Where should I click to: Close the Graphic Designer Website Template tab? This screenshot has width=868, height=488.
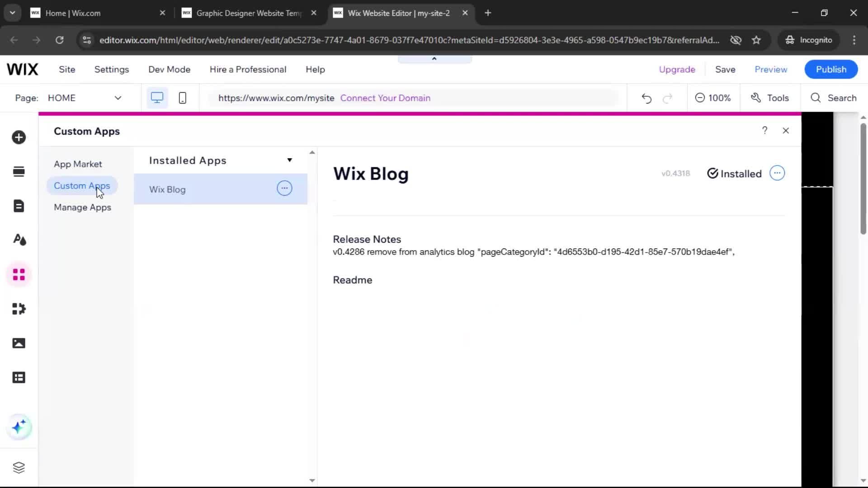point(314,13)
